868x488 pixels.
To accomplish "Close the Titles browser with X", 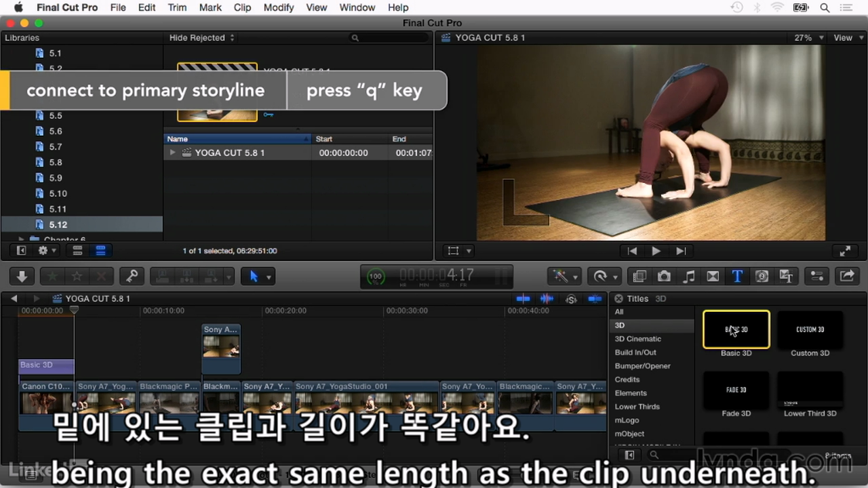I will (618, 298).
